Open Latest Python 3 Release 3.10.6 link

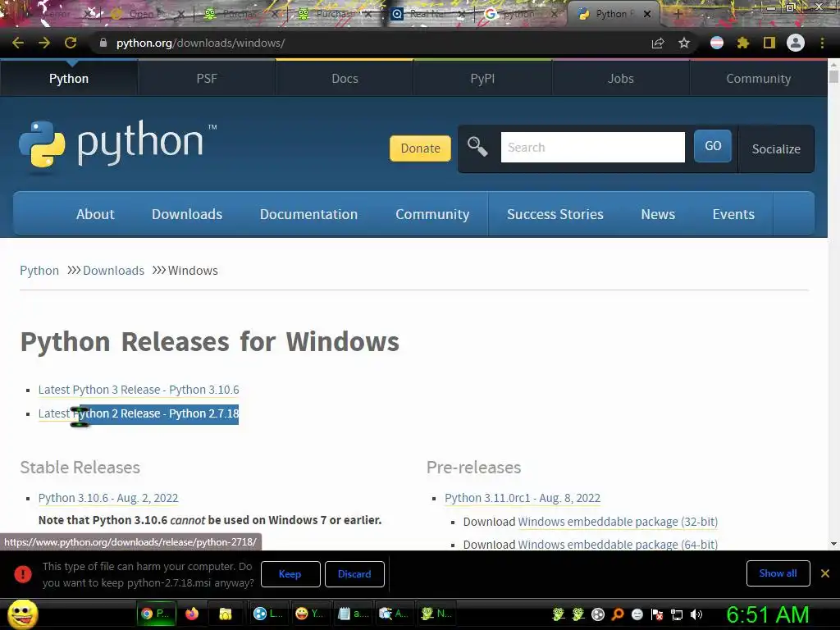(x=139, y=390)
